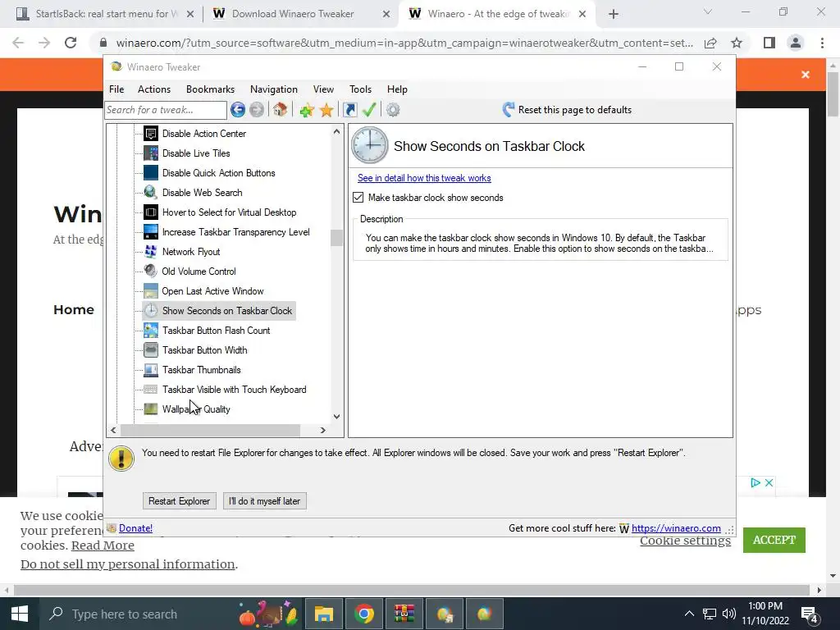Click the volume speaker icon in system tray
The width and height of the screenshot is (840, 630).
tap(728, 614)
